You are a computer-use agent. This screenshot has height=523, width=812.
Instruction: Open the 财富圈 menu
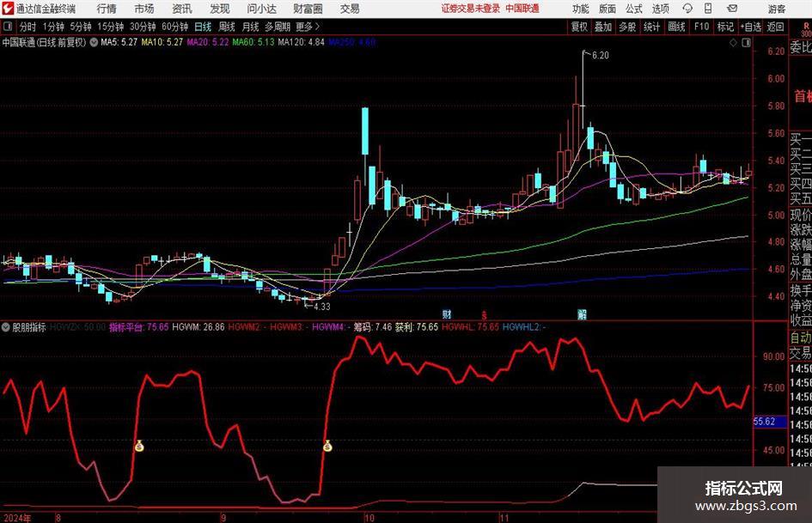pos(308,9)
